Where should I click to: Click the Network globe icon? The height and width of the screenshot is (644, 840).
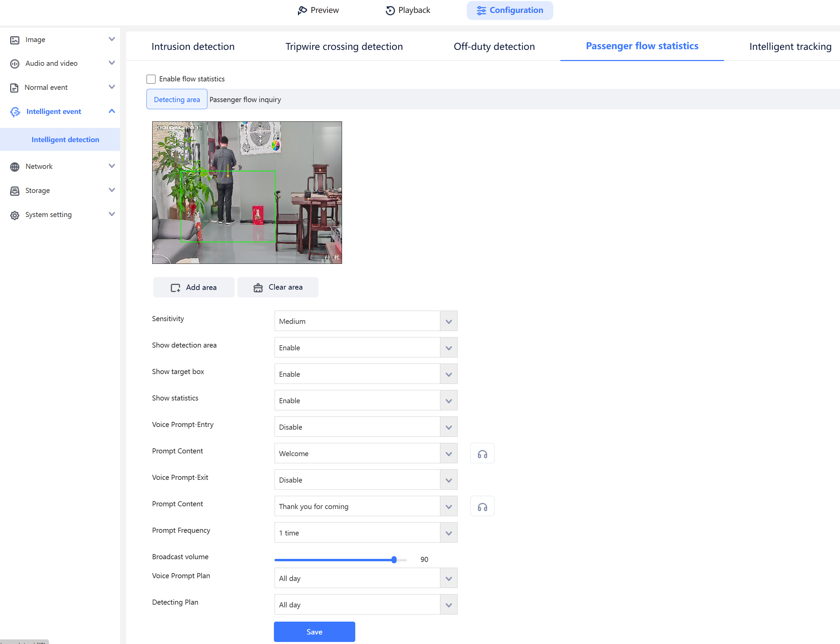pos(15,167)
